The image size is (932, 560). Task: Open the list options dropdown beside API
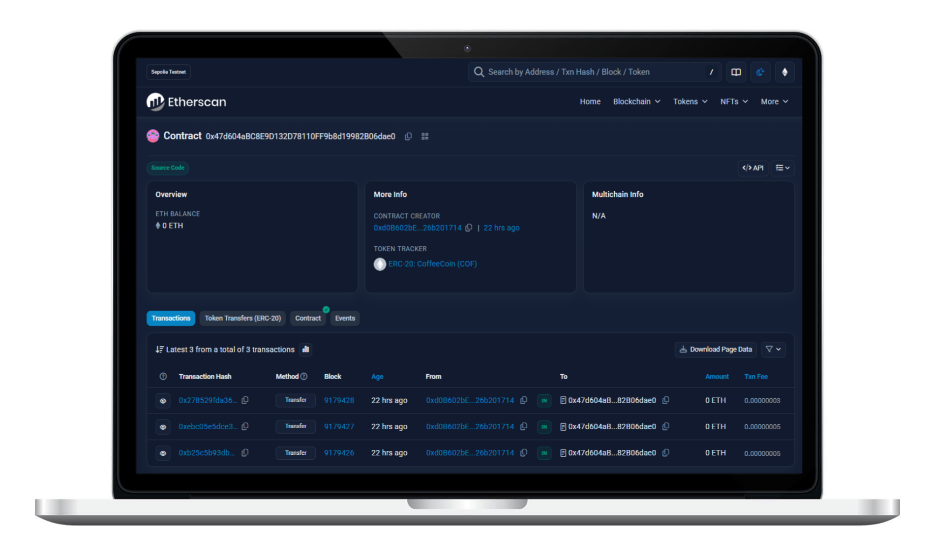(x=782, y=168)
